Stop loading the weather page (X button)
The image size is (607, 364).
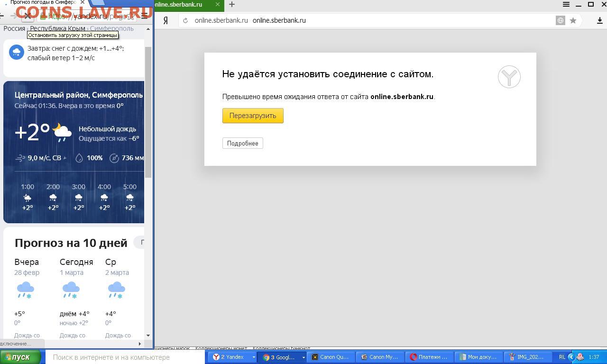point(28,16)
